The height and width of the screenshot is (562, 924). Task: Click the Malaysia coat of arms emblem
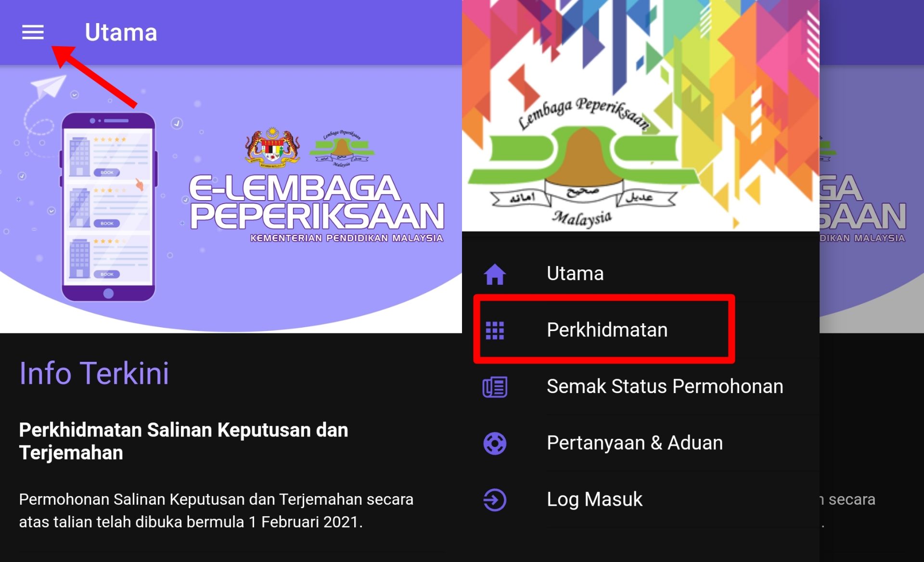272,148
